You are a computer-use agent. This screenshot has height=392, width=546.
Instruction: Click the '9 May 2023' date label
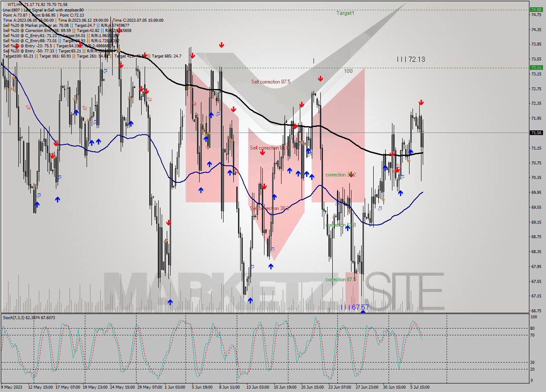[11, 387]
